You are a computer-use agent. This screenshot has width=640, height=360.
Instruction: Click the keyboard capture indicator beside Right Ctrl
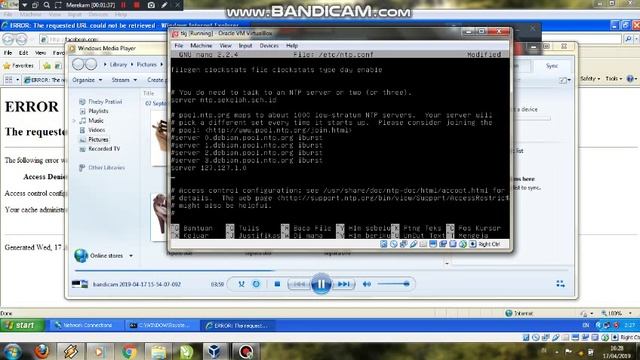tap(473, 244)
